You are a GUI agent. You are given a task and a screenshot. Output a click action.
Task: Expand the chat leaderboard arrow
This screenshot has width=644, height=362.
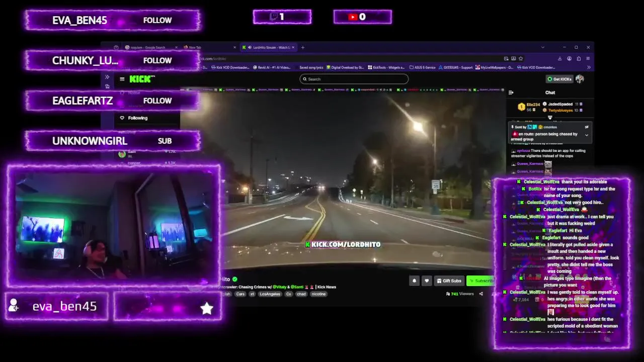(550, 118)
